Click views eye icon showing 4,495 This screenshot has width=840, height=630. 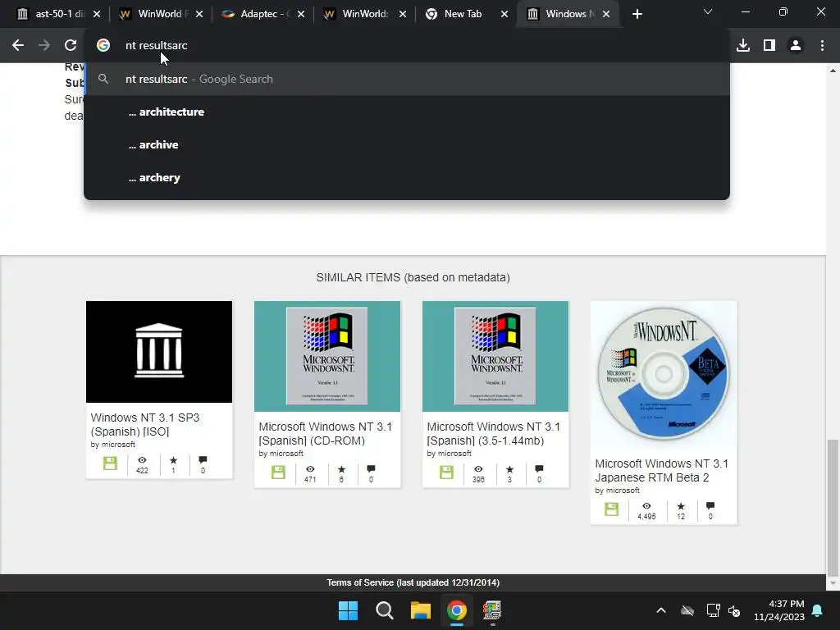(x=646, y=506)
